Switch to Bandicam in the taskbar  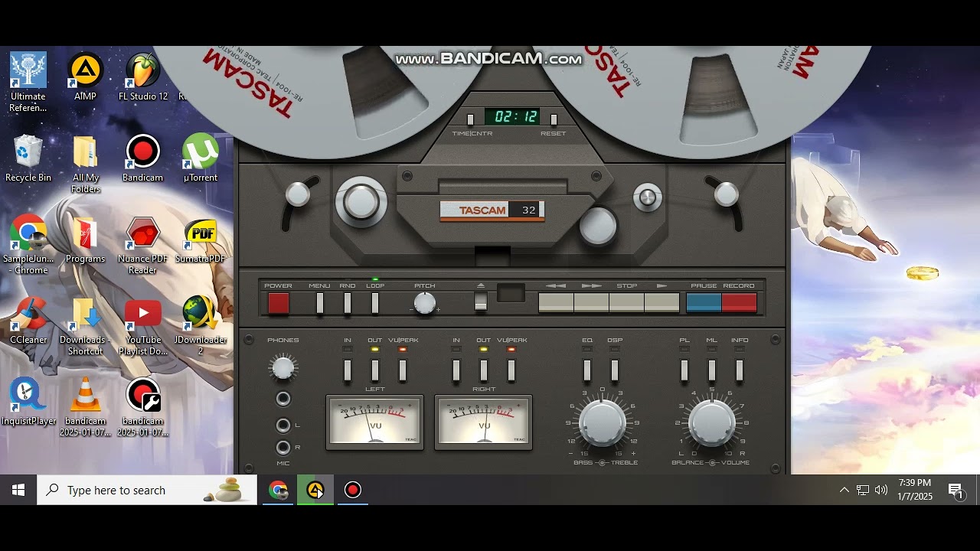click(352, 490)
